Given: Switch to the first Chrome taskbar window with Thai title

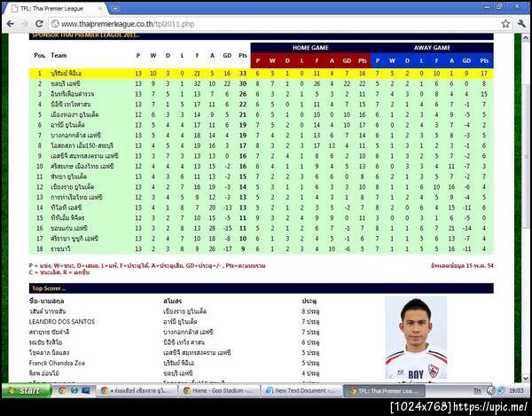Looking at the screenshot, I should [x=137, y=391].
